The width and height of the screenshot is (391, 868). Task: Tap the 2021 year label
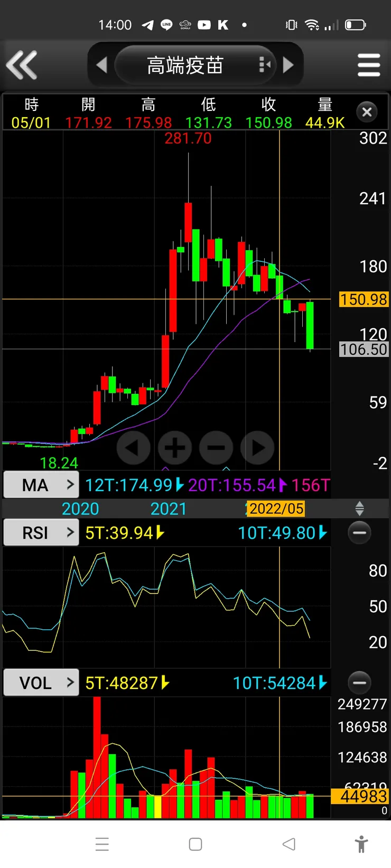point(169,508)
